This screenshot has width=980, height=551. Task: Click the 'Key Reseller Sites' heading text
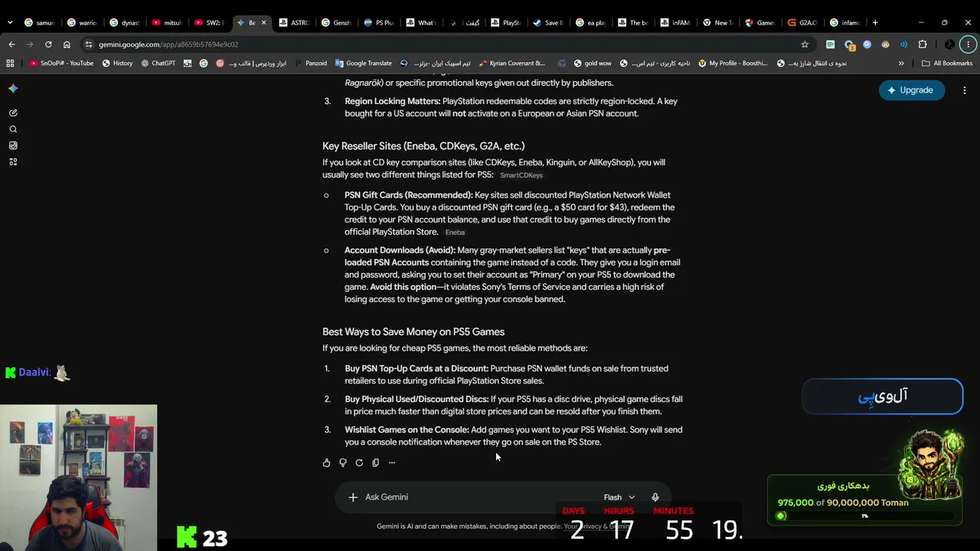423,146
